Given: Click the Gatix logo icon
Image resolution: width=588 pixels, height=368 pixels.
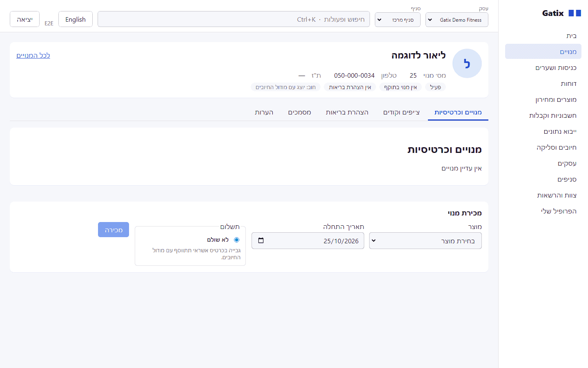Looking at the screenshot, I should tap(575, 13).
